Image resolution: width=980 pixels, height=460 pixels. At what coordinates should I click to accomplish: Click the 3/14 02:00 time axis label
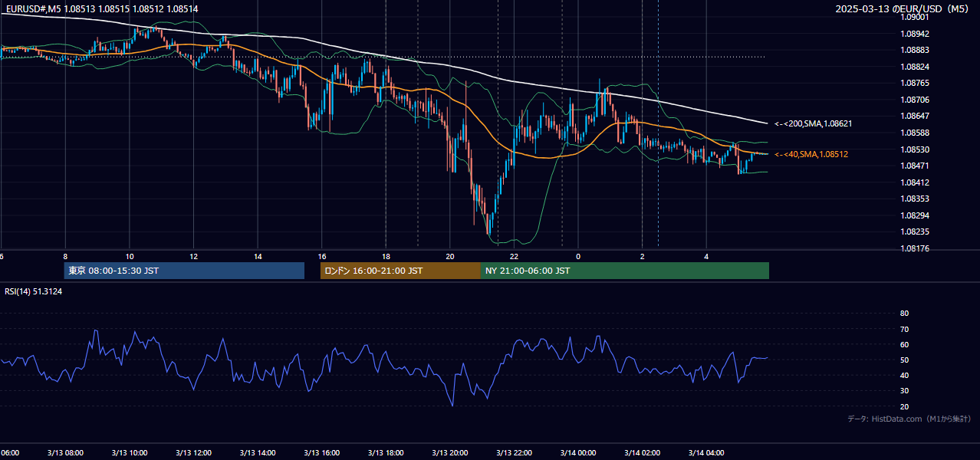pyautogui.click(x=643, y=452)
